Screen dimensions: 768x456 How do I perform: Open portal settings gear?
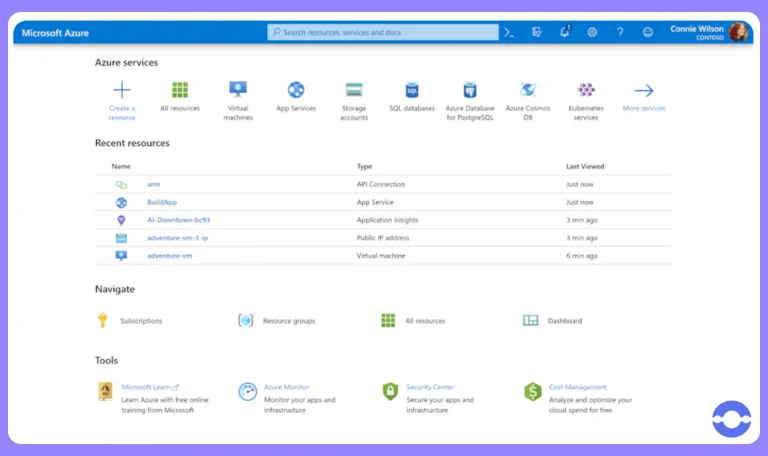(x=592, y=33)
